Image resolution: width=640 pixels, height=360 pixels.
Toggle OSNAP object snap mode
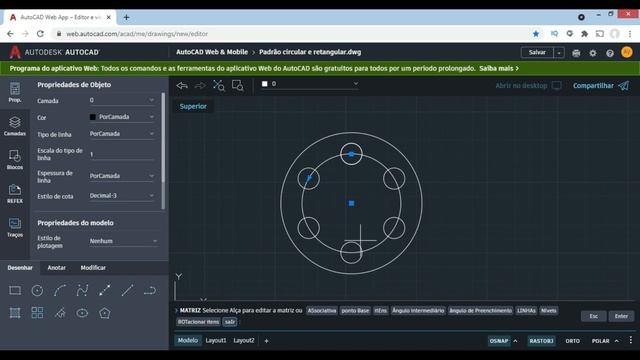click(x=499, y=341)
